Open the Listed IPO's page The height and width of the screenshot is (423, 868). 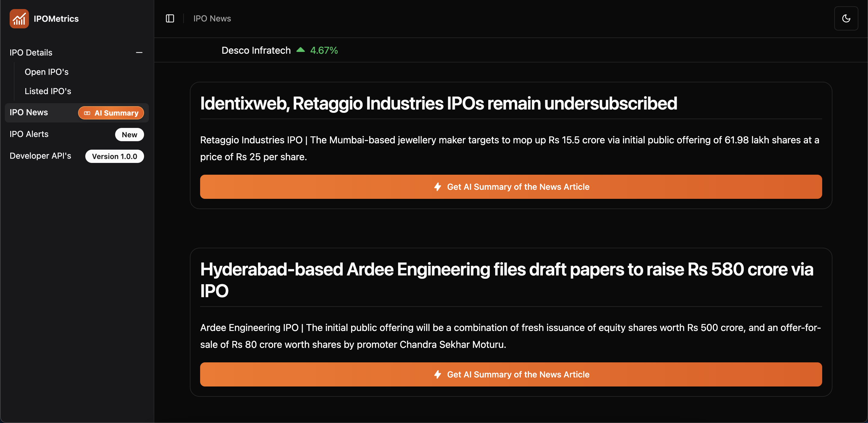[48, 91]
